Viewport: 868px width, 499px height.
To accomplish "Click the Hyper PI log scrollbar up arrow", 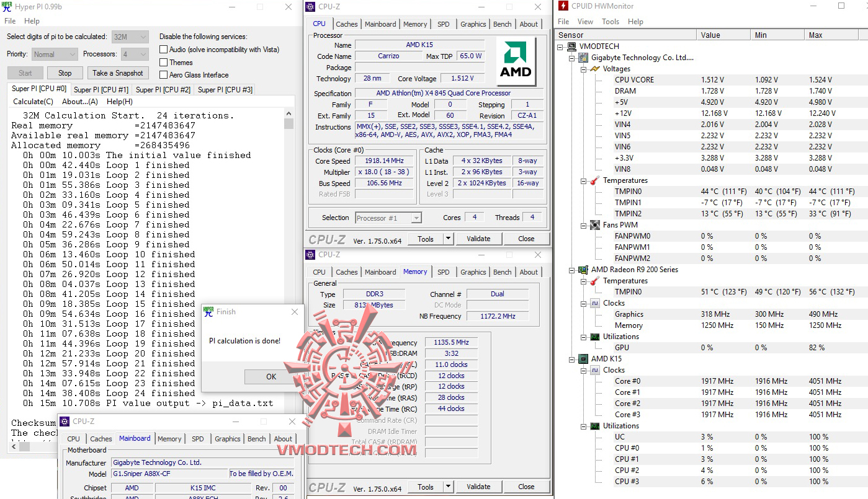I will pos(289,113).
